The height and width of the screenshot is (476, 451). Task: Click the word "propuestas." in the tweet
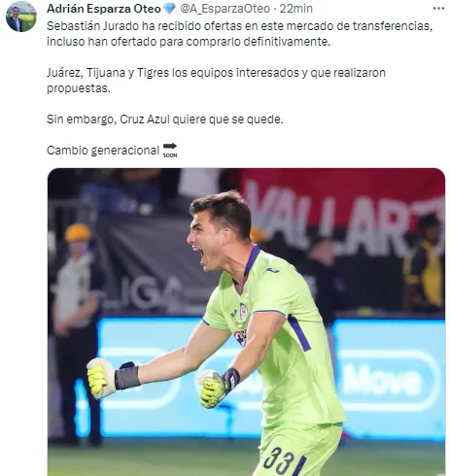coord(79,88)
